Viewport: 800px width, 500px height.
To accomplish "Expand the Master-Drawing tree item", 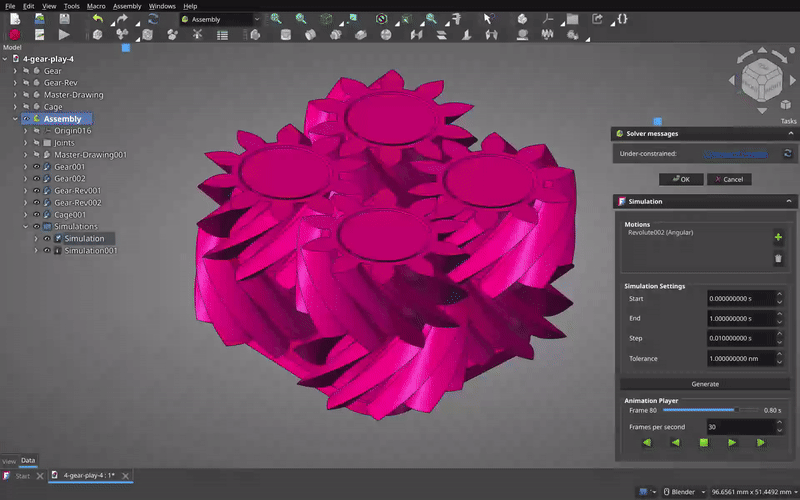I will pos(14,95).
